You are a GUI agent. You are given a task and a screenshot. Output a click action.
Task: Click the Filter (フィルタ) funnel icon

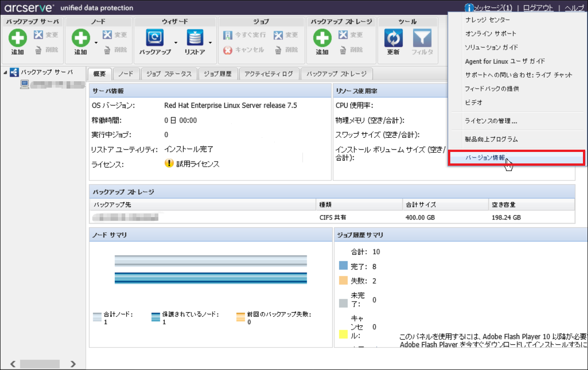(x=422, y=39)
